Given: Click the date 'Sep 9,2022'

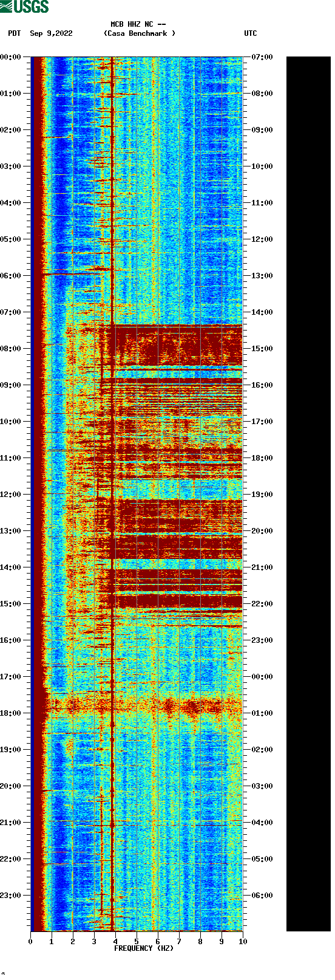Looking at the screenshot, I should point(51,33).
